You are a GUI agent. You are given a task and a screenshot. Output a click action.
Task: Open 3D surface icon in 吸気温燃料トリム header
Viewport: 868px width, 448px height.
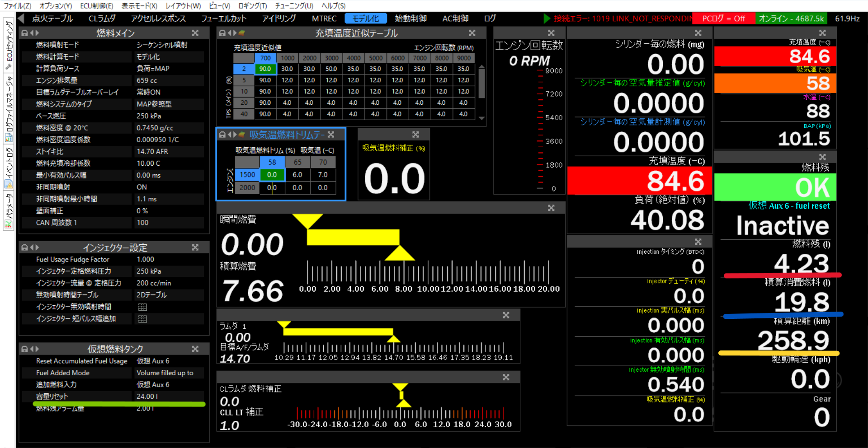point(242,135)
